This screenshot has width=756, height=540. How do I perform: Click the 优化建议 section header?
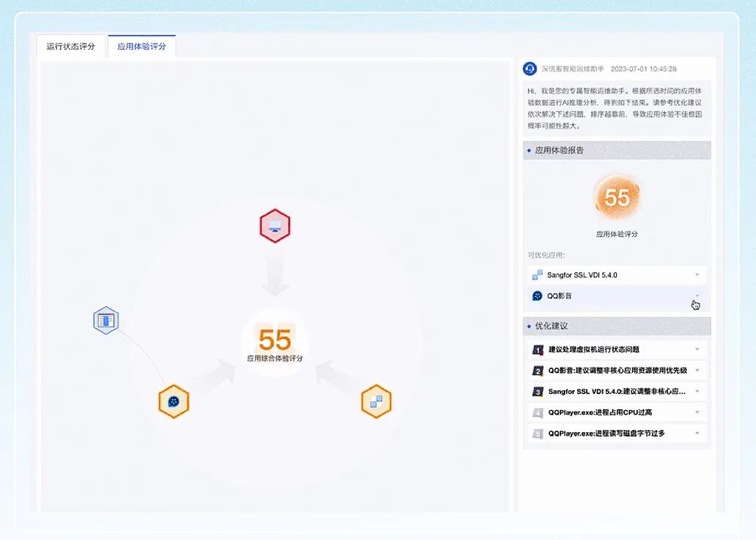[550, 326]
